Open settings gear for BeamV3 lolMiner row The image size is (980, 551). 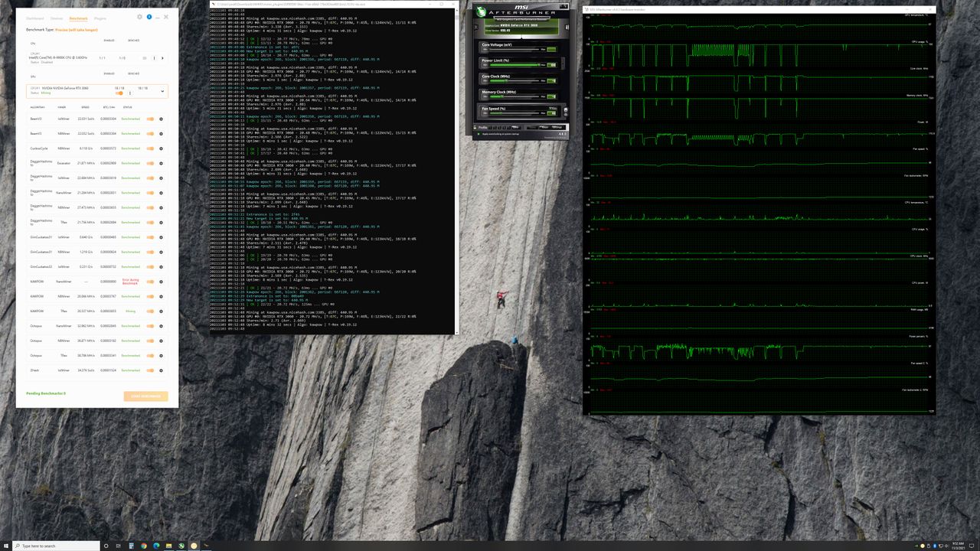point(161,119)
